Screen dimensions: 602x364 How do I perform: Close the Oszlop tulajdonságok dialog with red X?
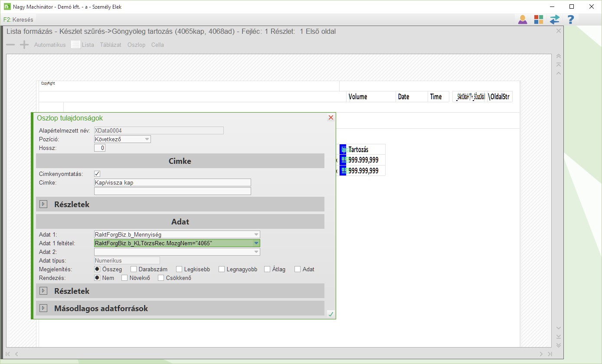[x=331, y=118]
